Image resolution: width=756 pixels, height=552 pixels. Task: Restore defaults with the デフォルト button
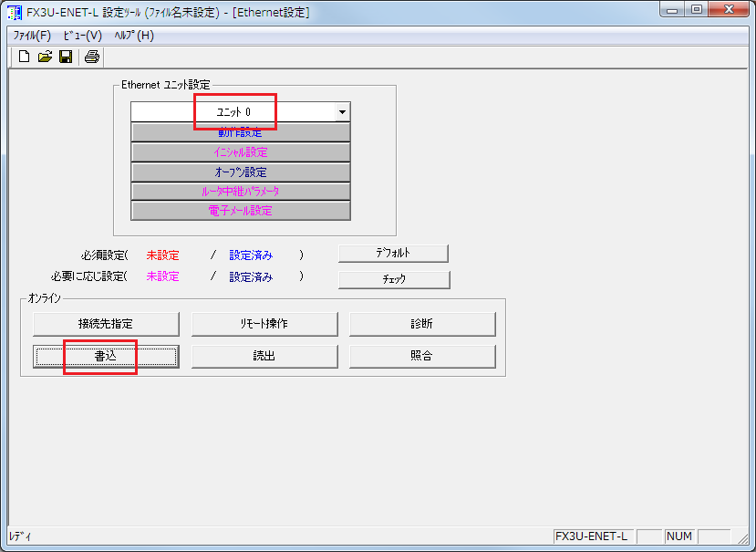[393, 253]
